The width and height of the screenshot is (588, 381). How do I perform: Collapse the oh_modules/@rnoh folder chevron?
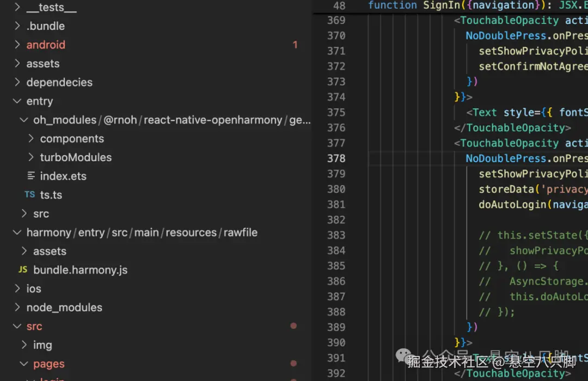click(x=24, y=120)
